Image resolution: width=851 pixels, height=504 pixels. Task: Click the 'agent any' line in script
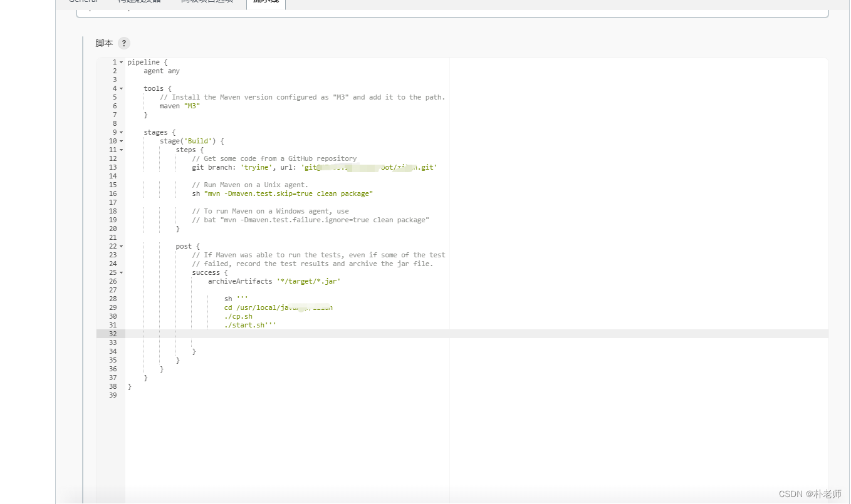162,71
